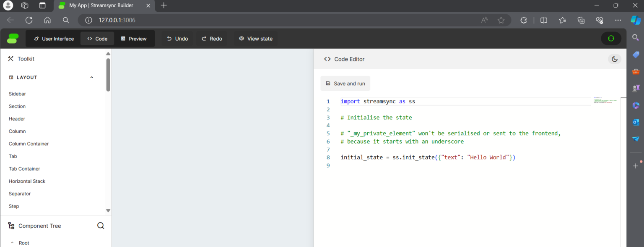Viewport: 644px width, 247px height.
Task: Open View state with the eye icon
Action: pos(241,38)
